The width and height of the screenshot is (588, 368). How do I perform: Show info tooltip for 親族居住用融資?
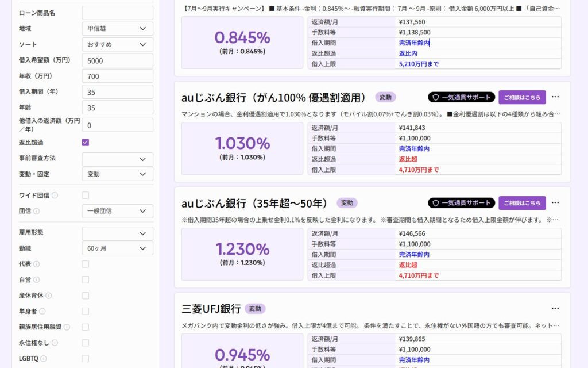(67, 327)
